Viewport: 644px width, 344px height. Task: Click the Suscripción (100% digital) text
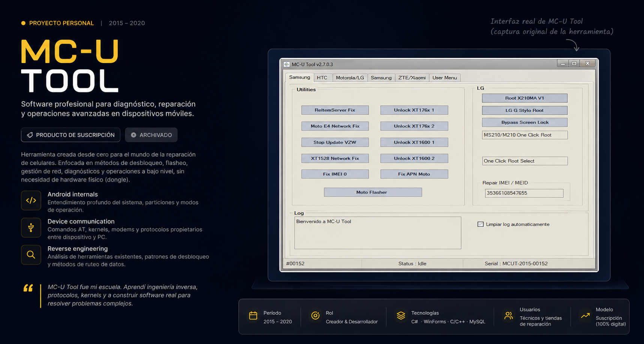click(611, 321)
